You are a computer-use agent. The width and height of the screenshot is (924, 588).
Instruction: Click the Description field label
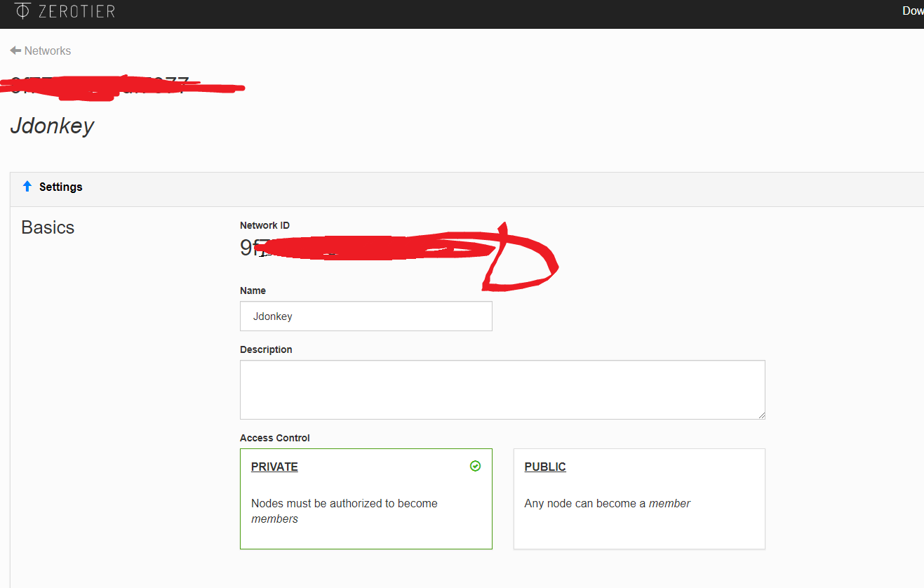[x=266, y=349]
